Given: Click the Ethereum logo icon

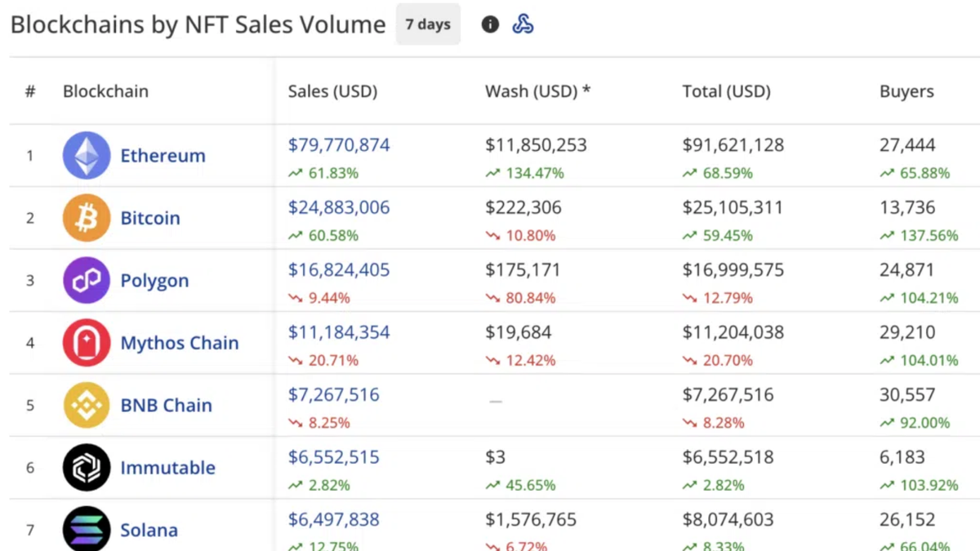Looking at the screenshot, I should pyautogui.click(x=87, y=155).
